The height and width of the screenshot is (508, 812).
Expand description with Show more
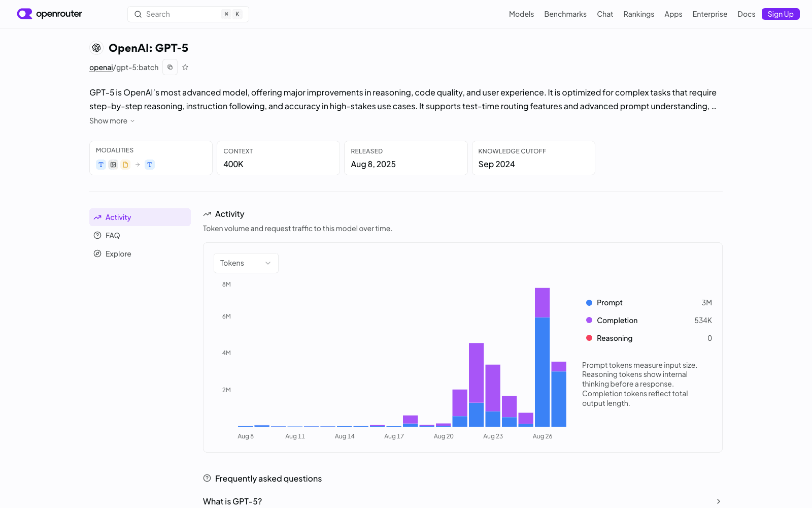click(112, 121)
